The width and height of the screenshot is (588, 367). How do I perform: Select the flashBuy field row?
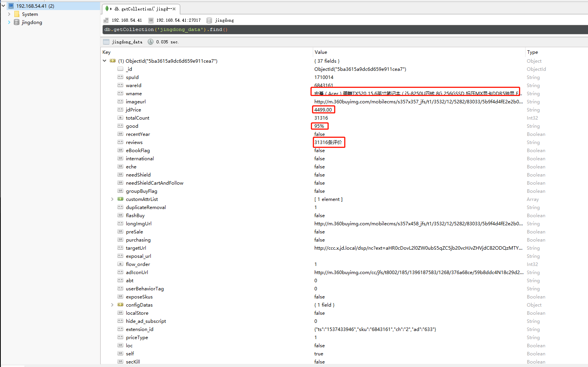[344, 215]
